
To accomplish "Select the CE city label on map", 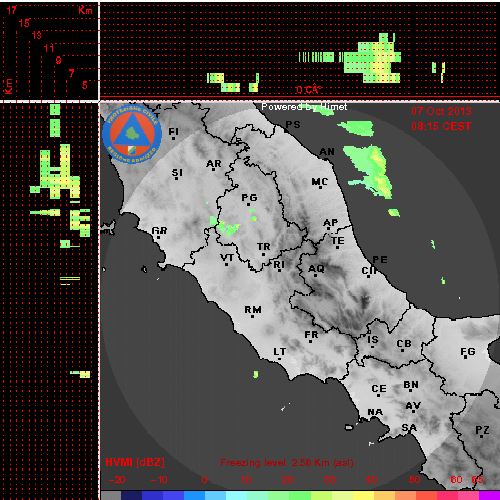I will pos(379,389).
